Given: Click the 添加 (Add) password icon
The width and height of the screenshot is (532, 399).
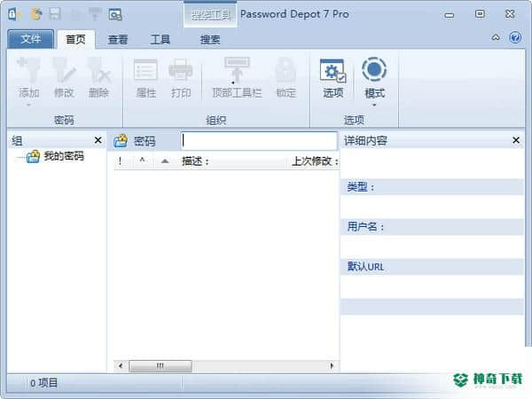Looking at the screenshot, I should [29, 70].
